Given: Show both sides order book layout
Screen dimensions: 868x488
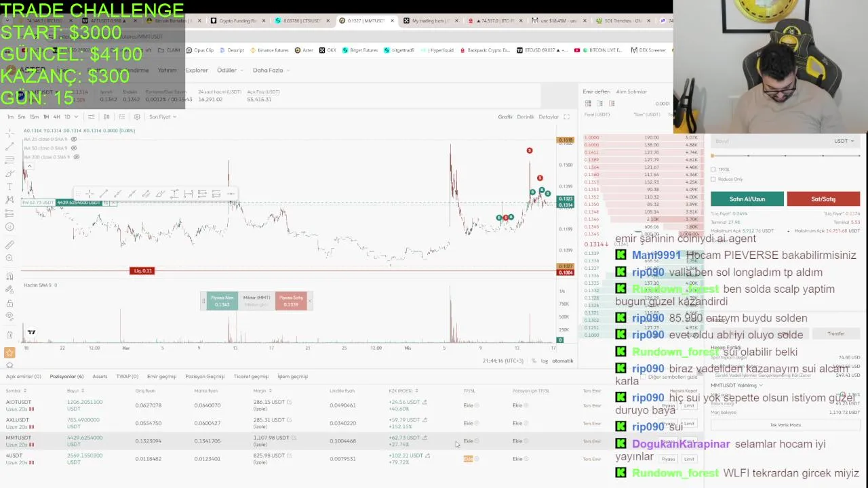Looking at the screenshot, I should (588, 103).
